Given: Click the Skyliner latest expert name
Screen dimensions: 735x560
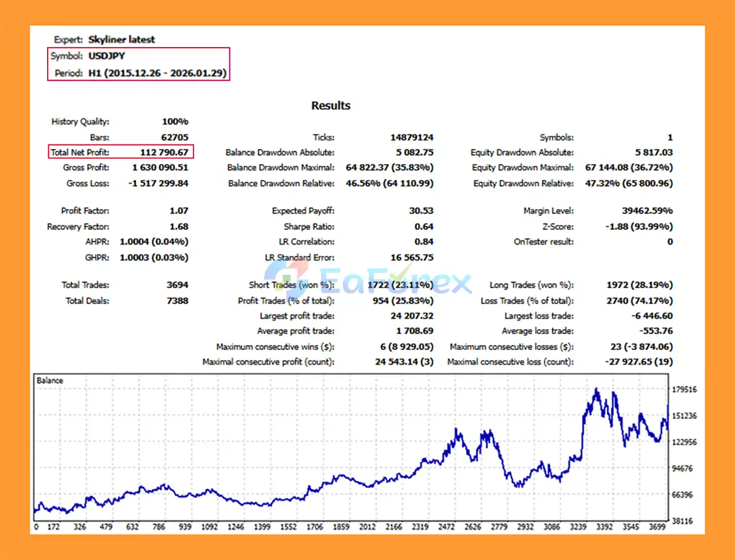Looking at the screenshot, I should tap(121, 40).
